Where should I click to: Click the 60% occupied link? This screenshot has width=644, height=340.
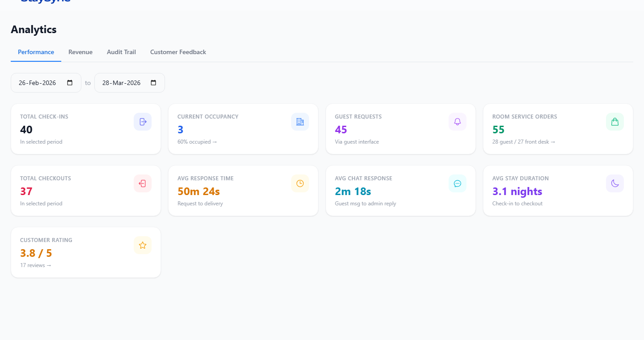(x=197, y=141)
